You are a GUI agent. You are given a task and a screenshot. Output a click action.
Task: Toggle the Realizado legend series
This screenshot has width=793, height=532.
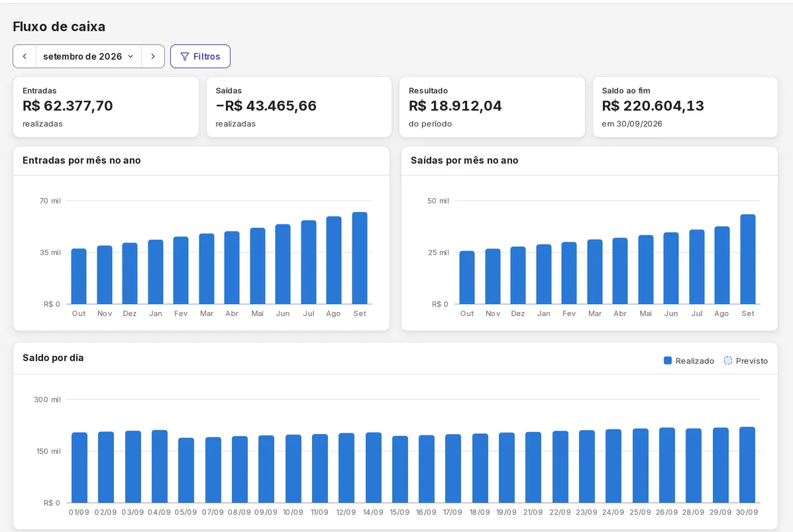689,360
